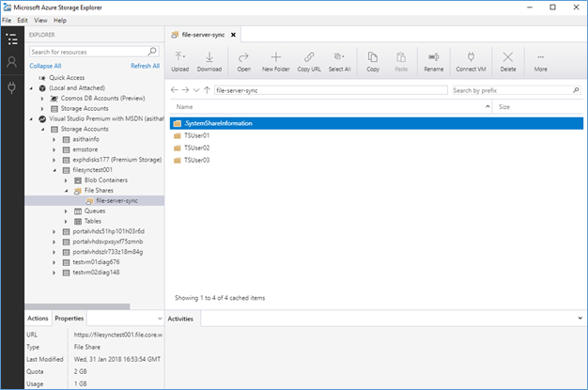Screen dimensions: 588x390
Task: Expand the asithainfo storage account
Action: coord(54,140)
